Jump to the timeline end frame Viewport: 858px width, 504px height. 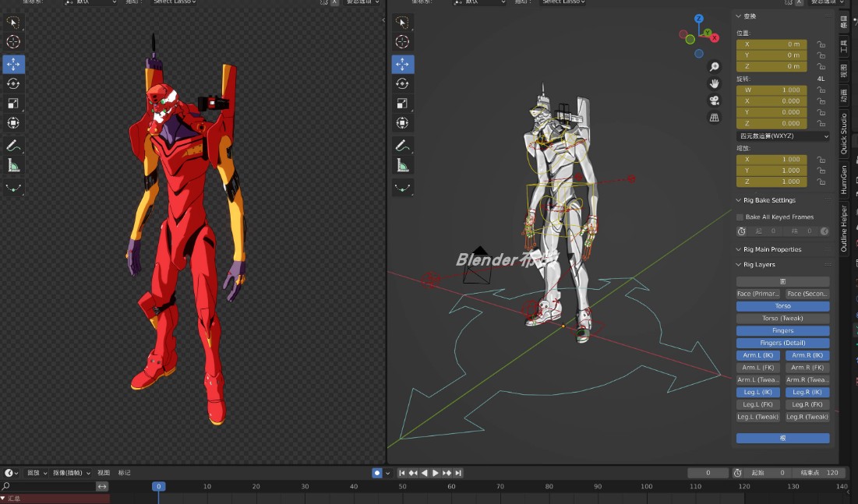pos(458,473)
